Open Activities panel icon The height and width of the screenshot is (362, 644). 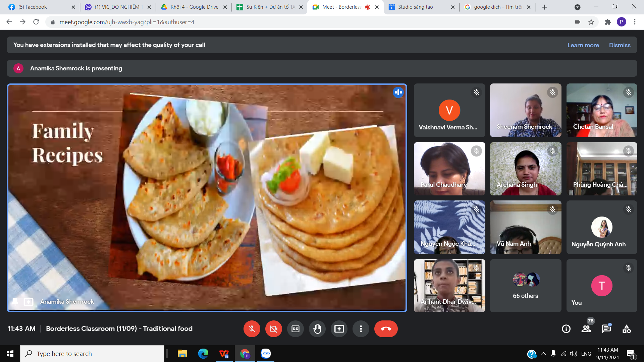(x=627, y=329)
